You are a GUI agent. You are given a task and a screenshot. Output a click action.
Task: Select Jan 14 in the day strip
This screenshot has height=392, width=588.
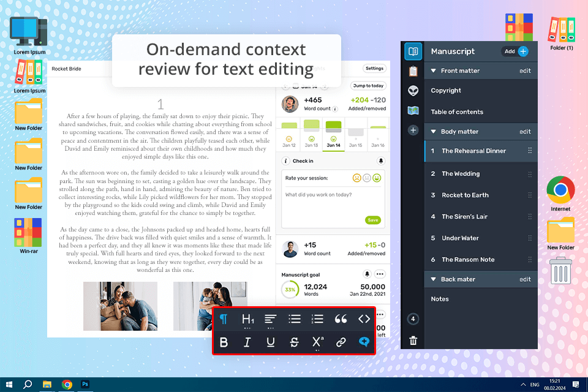pyautogui.click(x=333, y=135)
